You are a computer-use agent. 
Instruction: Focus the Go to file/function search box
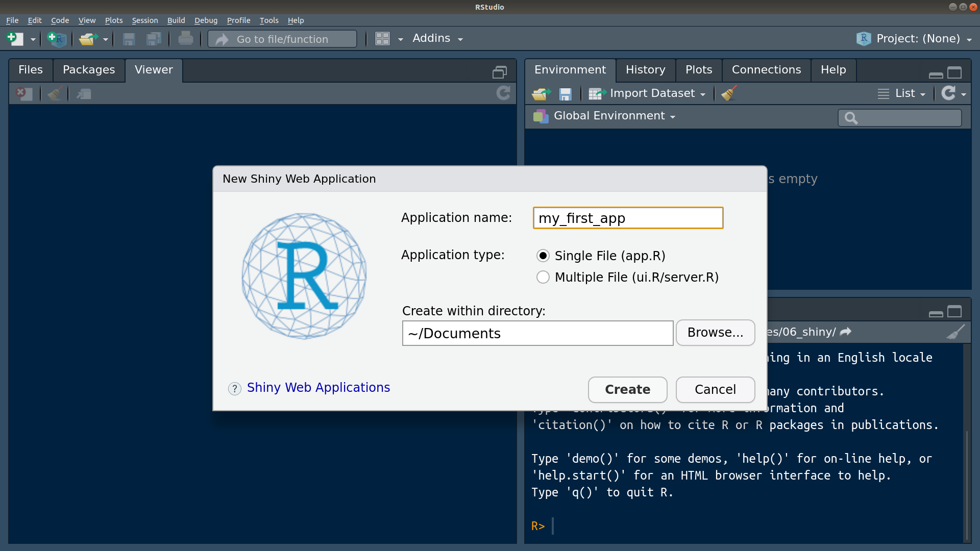pyautogui.click(x=282, y=39)
